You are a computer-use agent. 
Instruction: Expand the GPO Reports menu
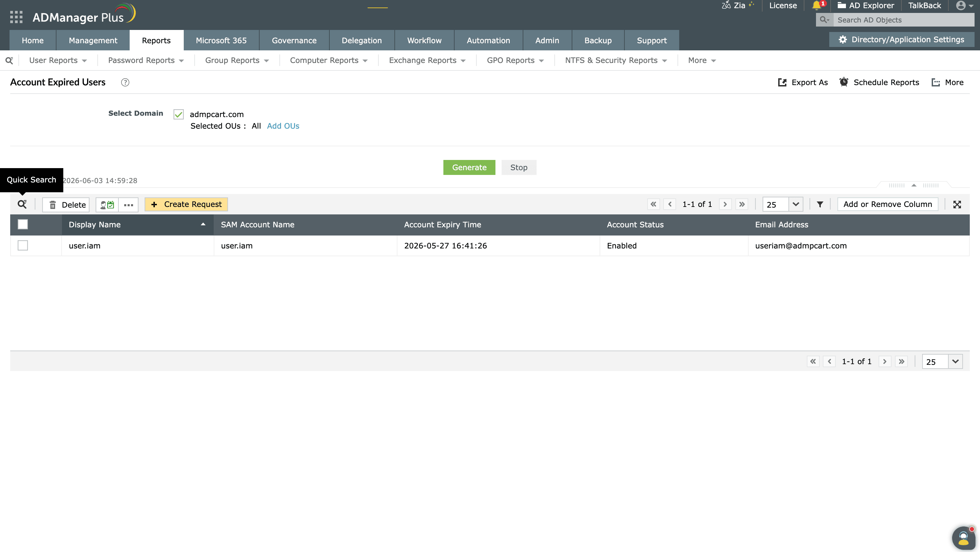515,60
